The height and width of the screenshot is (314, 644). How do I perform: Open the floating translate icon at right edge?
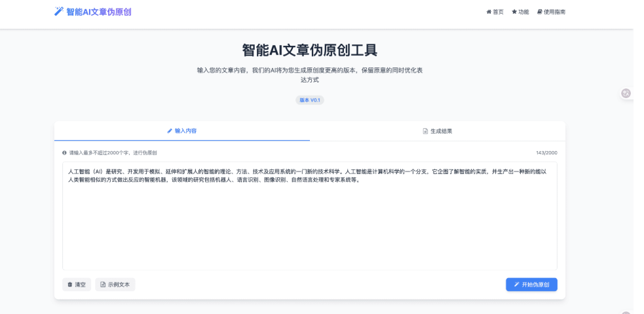pos(626,94)
